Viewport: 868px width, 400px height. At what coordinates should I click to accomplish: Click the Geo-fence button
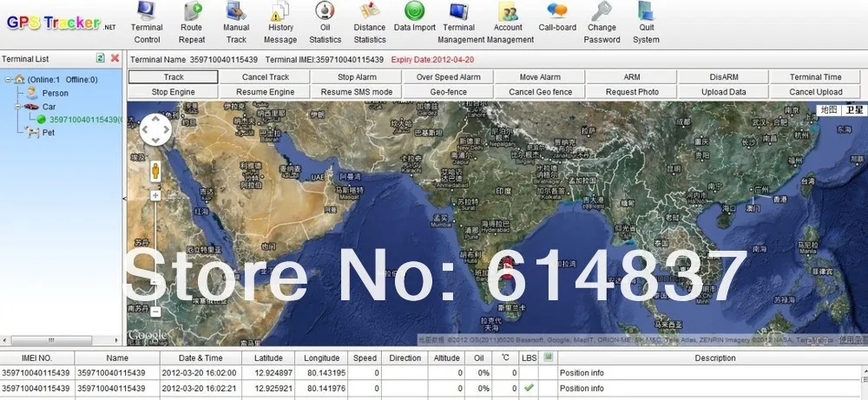click(x=449, y=92)
